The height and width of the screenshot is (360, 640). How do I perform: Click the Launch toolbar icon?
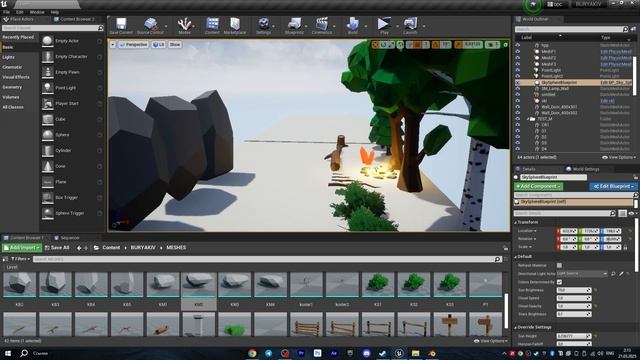410,24
